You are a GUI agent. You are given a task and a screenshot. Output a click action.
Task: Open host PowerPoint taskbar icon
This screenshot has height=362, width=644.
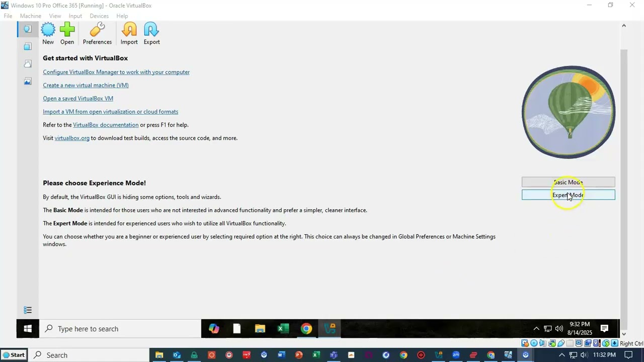(299, 355)
